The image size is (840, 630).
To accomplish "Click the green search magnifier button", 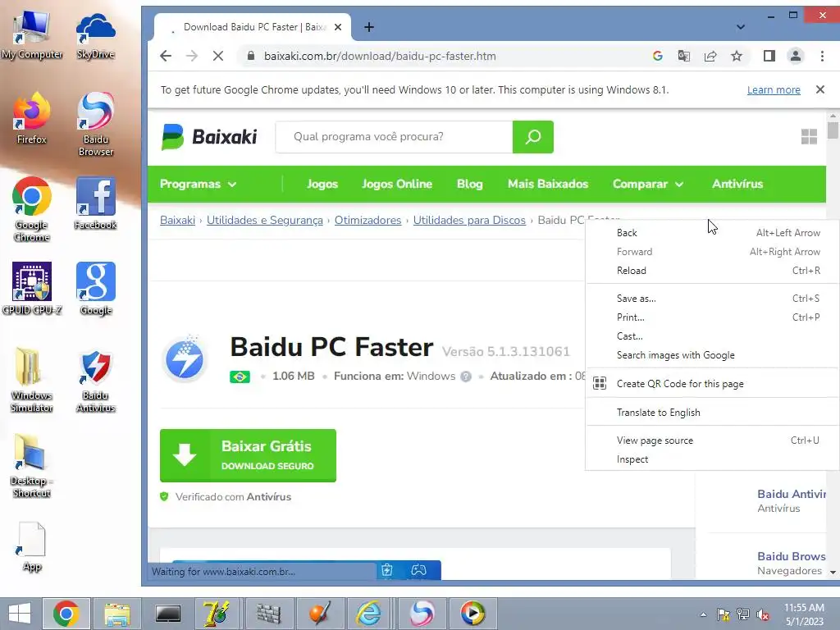I will (533, 137).
